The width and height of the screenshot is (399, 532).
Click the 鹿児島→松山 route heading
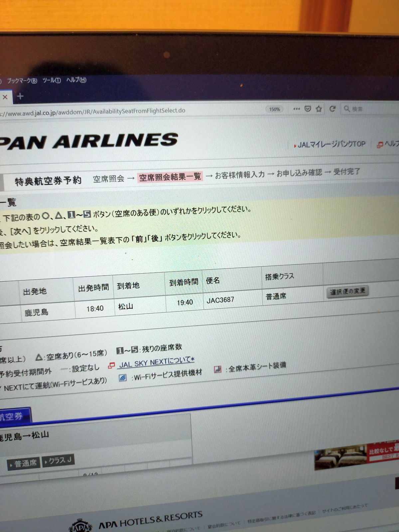[x=25, y=436]
